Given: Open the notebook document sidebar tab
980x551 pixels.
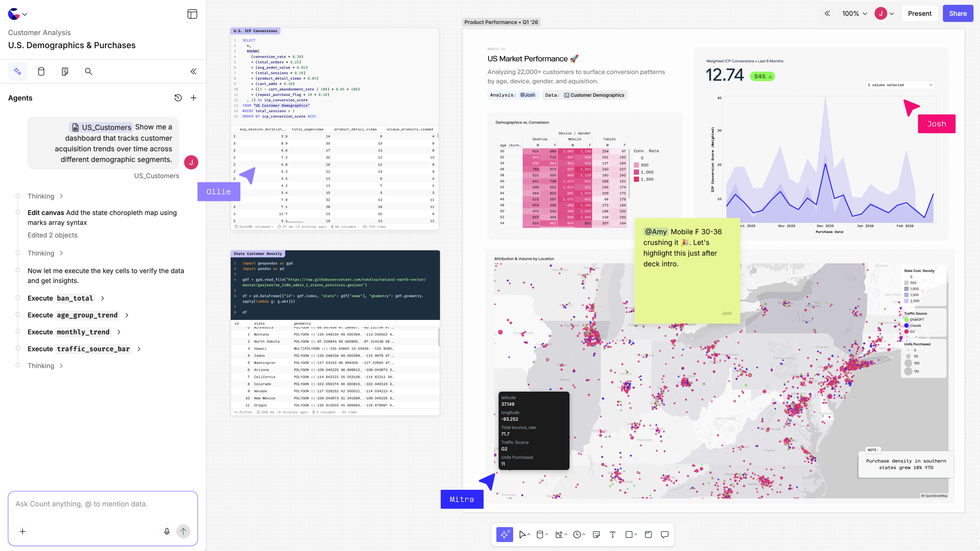Looking at the screenshot, I should click(x=65, y=72).
